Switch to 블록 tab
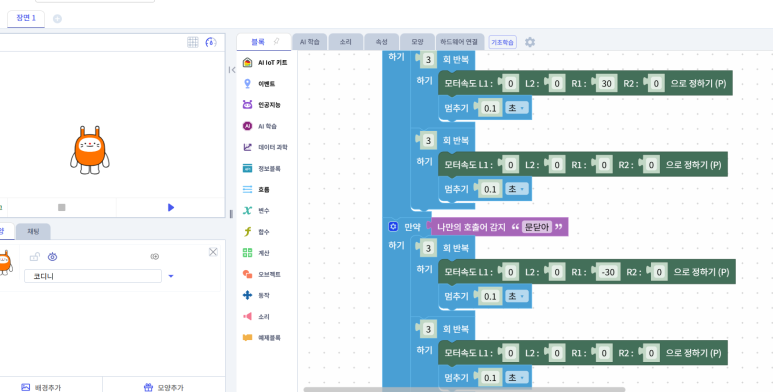Screen dimensions: 773x392 tap(264, 42)
